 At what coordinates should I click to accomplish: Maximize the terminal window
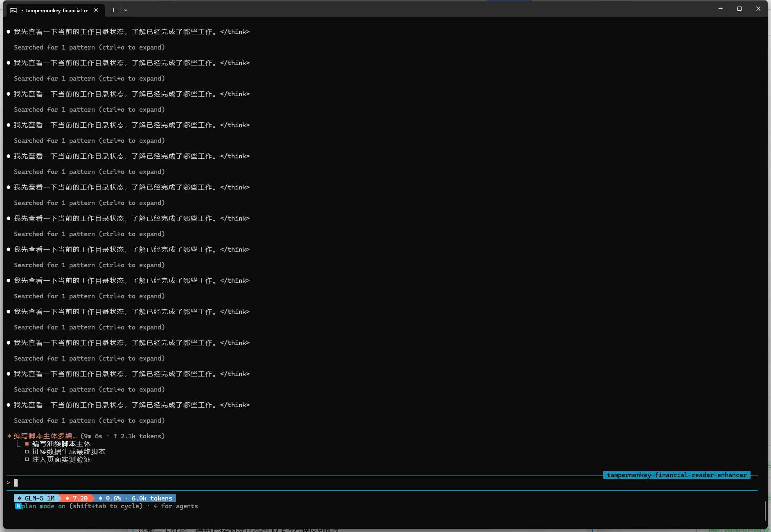[x=739, y=9]
